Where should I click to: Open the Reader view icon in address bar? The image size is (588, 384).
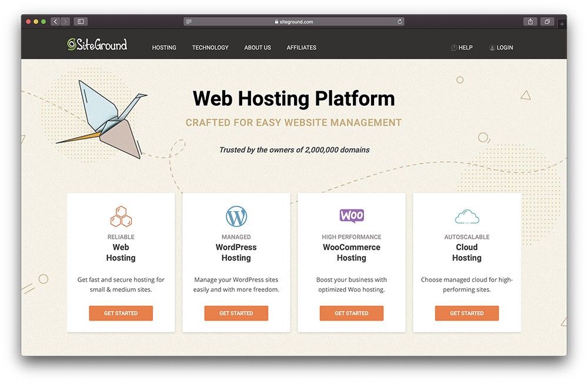(x=189, y=22)
